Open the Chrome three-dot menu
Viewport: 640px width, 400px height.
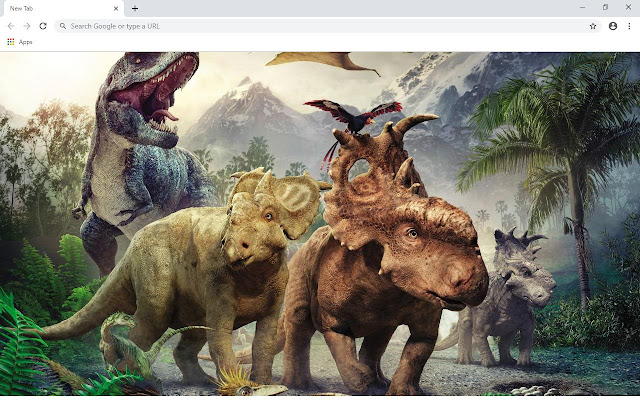click(629, 26)
